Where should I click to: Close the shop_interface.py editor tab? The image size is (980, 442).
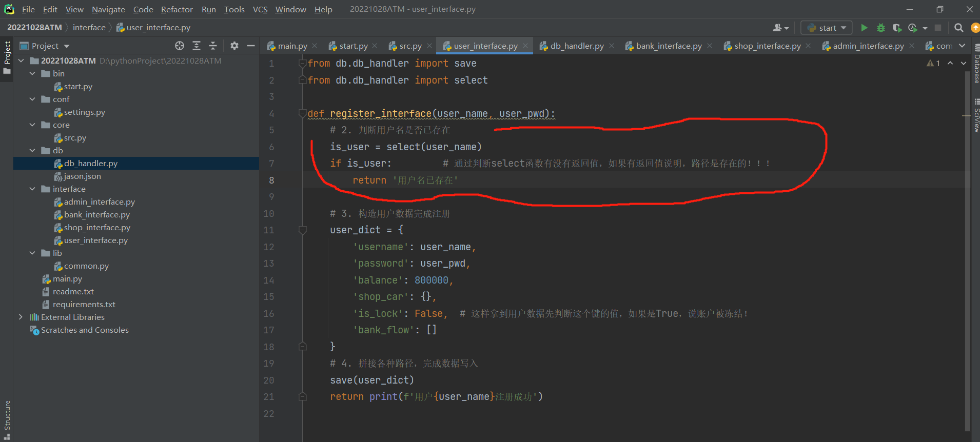coord(809,46)
